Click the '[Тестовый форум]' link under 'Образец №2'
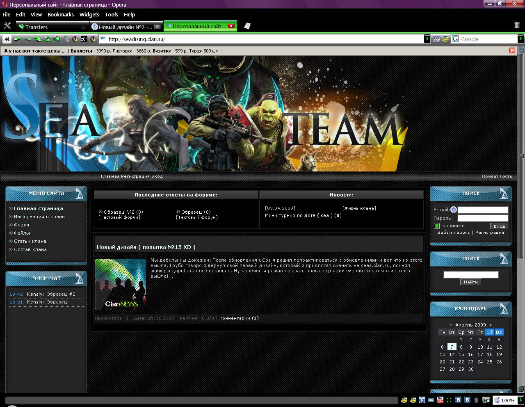525x420 pixels. 119,217
